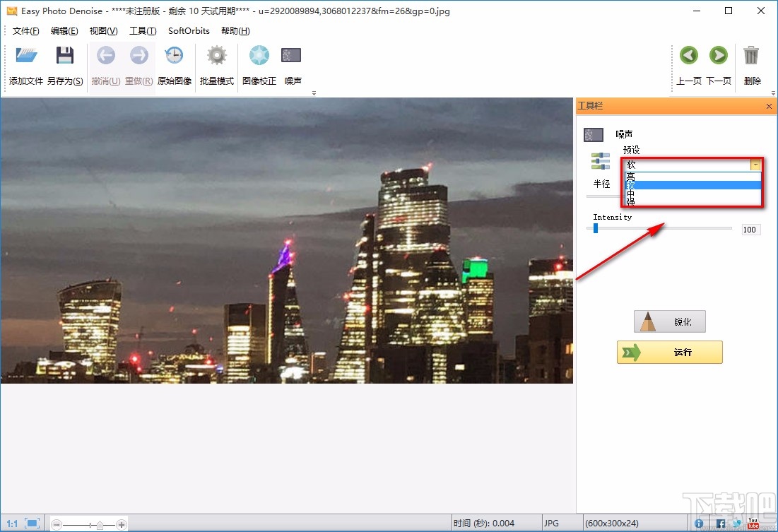Click the Intensity label
This screenshot has height=532, width=778.
point(612,218)
